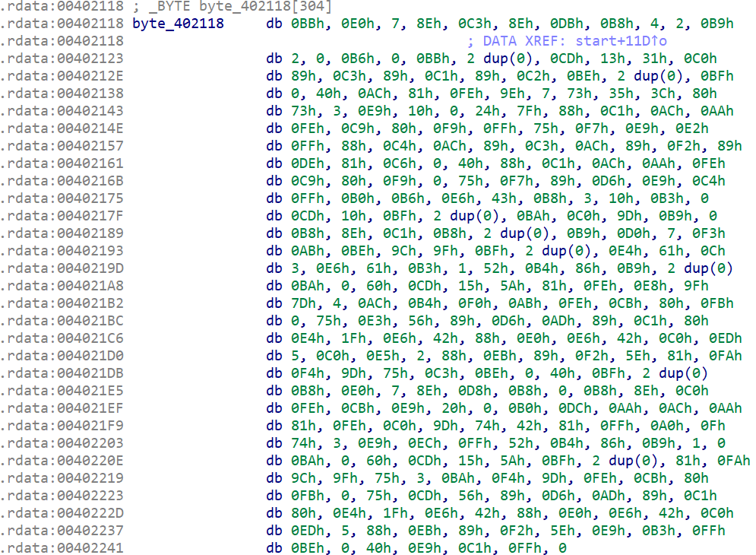
Task: Select 0F3h value on row 00402189
Action: pyautogui.click(x=709, y=233)
